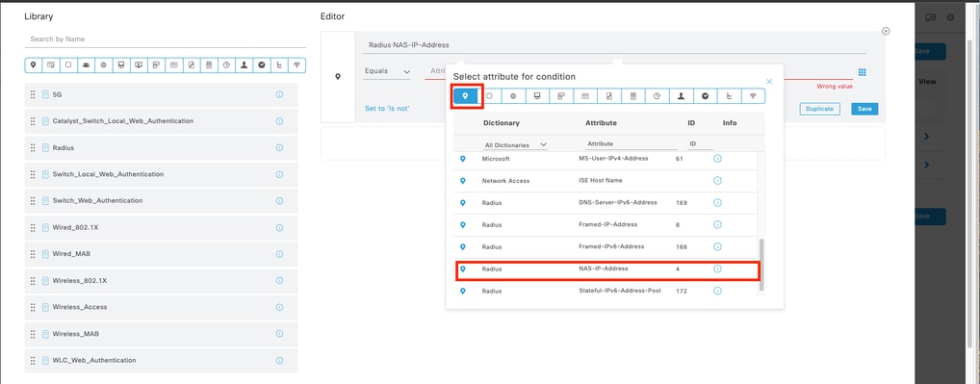Select Switch_Local_Web_Authentication in Library
980x384 pixels.
tap(162, 174)
